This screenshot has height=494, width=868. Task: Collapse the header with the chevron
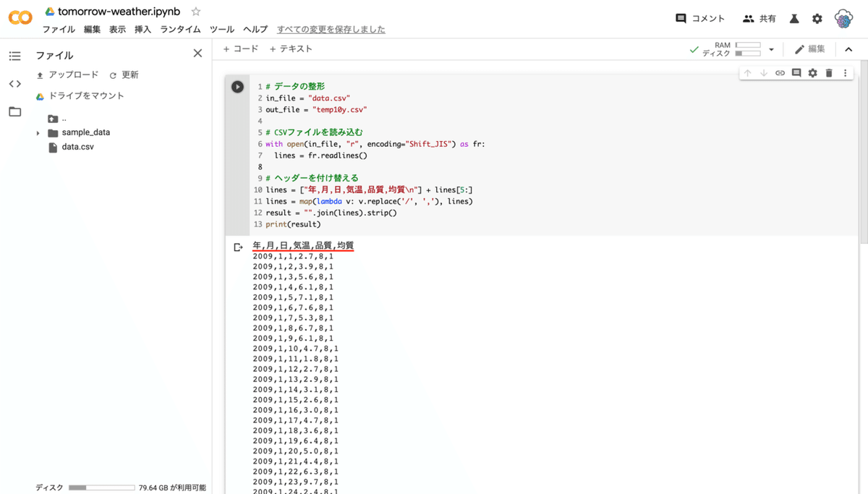(848, 49)
